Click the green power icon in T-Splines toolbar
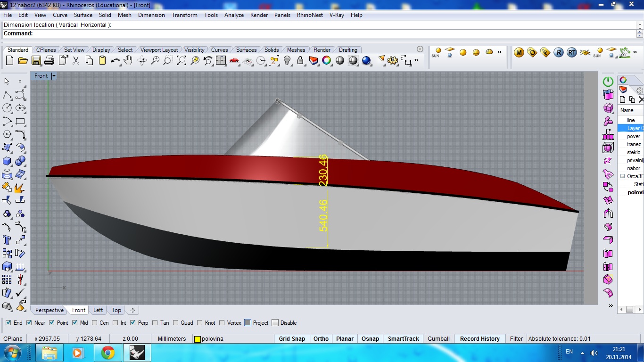The width and height of the screenshot is (644, 362). [x=608, y=82]
